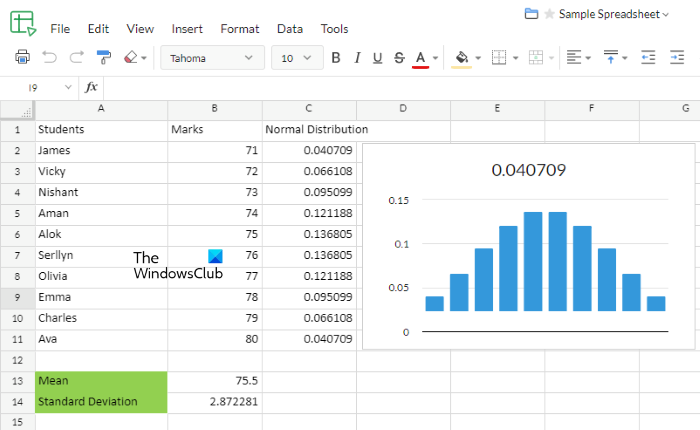The height and width of the screenshot is (430, 700).
Task: Undo the last action
Action: click(x=49, y=58)
